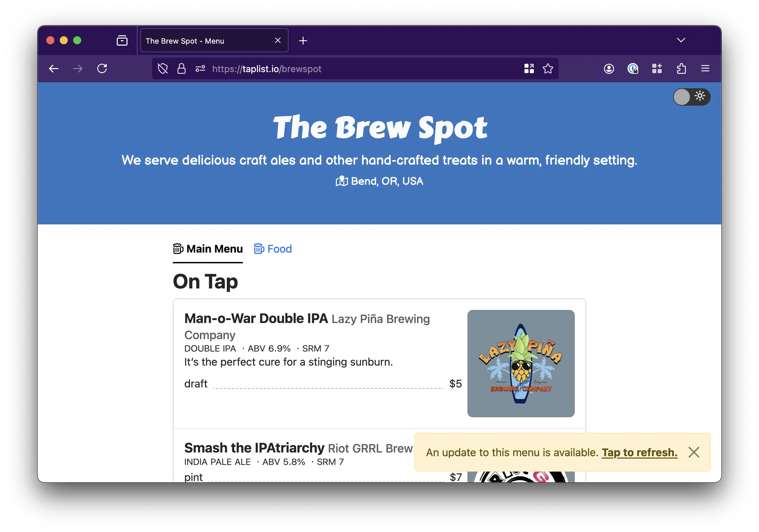The width and height of the screenshot is (759, 532).
Task: Dismiss the menu update notification
Action: coord(694,452)
